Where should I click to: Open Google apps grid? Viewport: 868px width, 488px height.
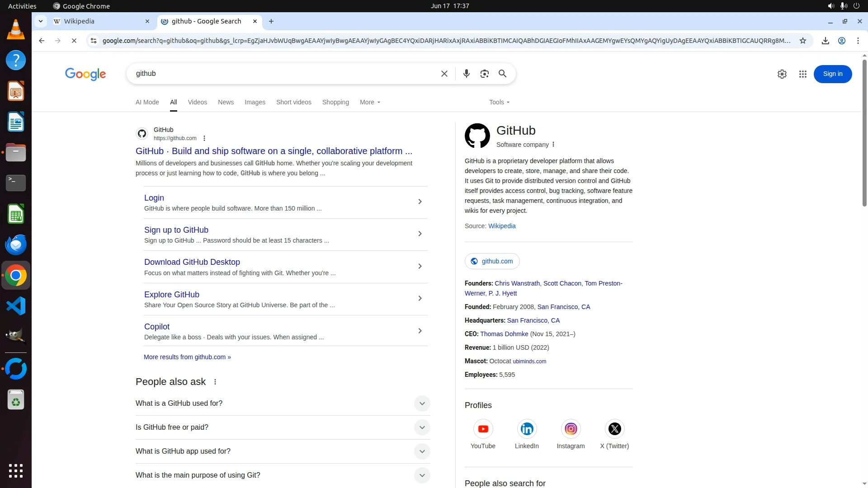(802, 74)
